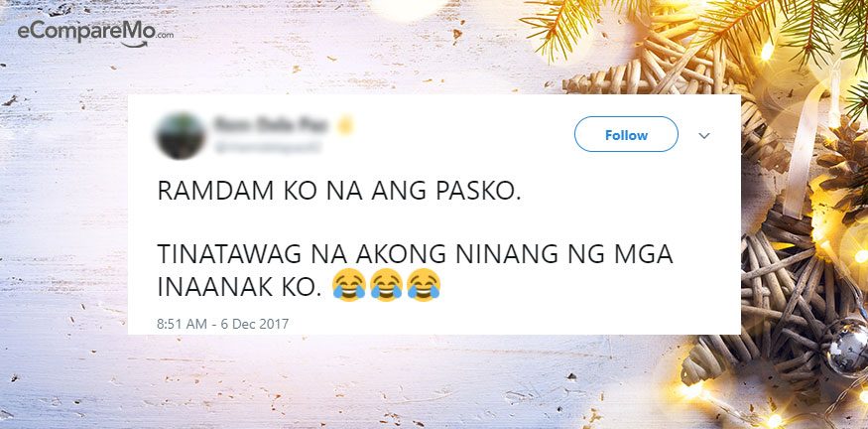Click the pine cone decoration

(x=843, y=166)
